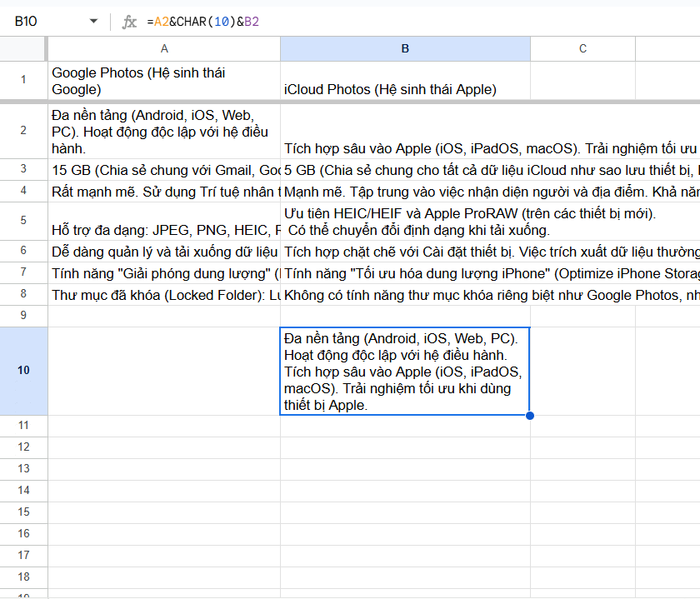
Task: Click empty cell C10
Action: click(582, 372)
